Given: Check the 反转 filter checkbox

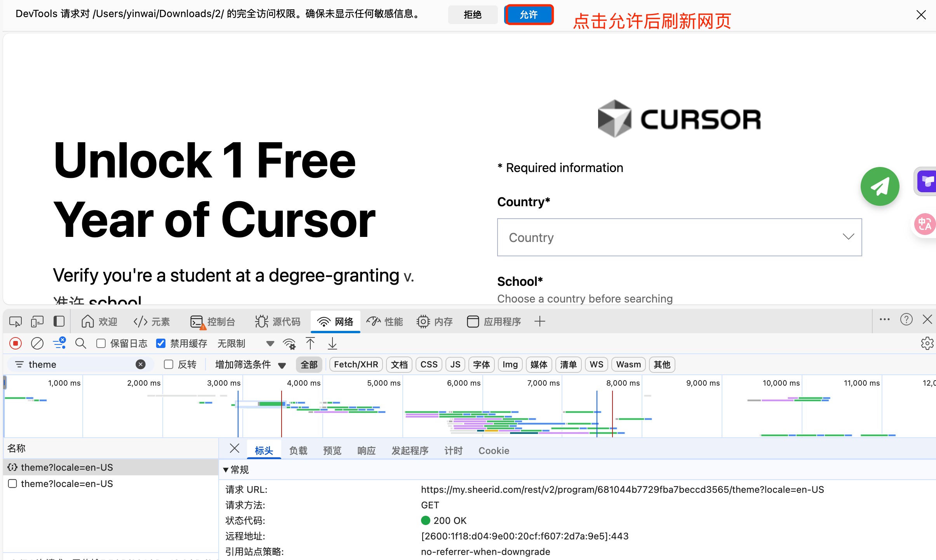Looking at the screenshot, I should 169,364.
